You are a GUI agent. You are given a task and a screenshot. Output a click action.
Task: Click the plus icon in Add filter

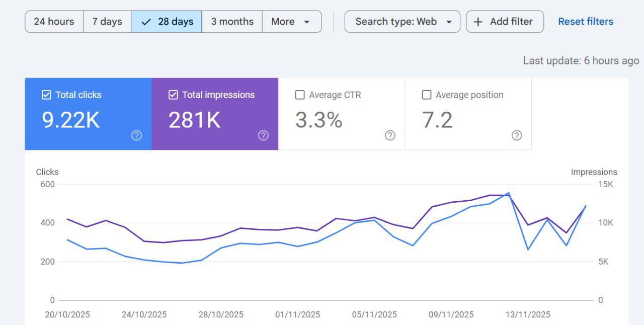[x=478, y=22]
